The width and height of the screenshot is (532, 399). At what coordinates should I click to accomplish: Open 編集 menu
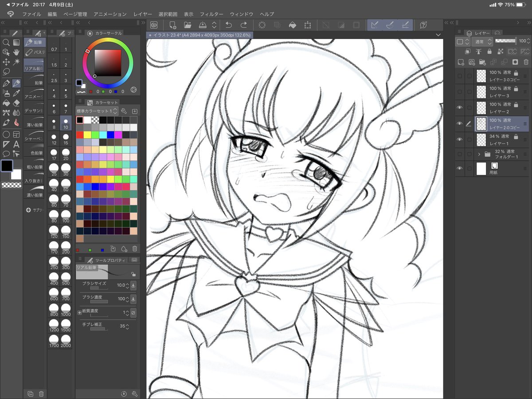53,14
